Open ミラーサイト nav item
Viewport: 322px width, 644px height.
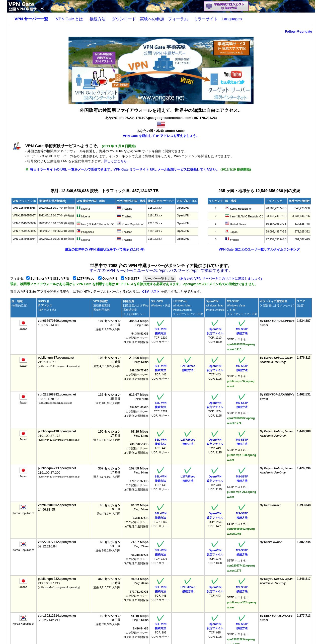205,19
